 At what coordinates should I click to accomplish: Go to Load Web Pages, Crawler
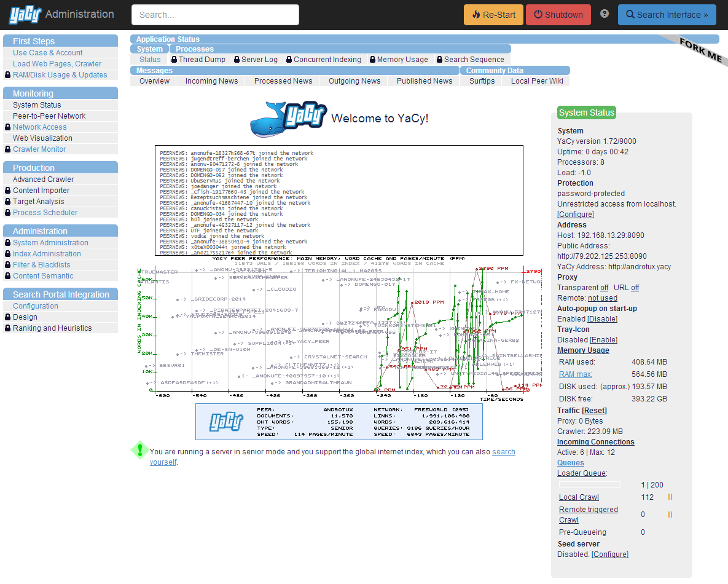57,64
